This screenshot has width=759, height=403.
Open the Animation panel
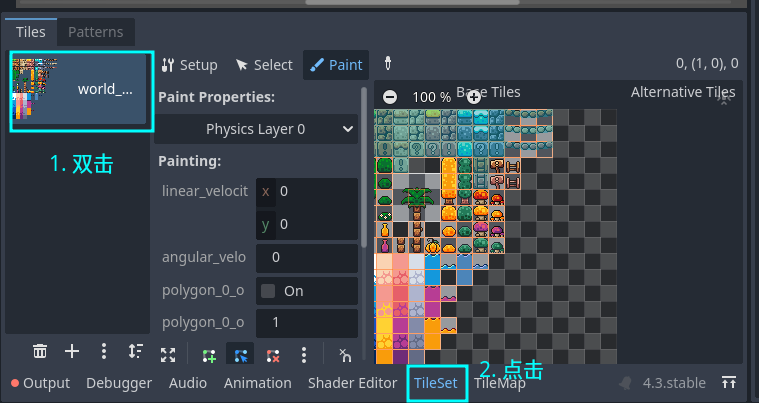pyautogui.click(x=258, y=383)
